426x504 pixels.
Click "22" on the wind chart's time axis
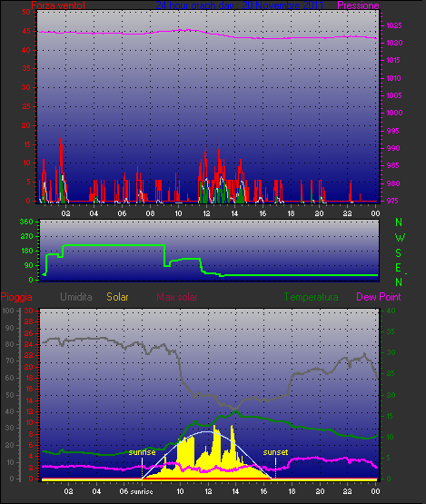347,213
